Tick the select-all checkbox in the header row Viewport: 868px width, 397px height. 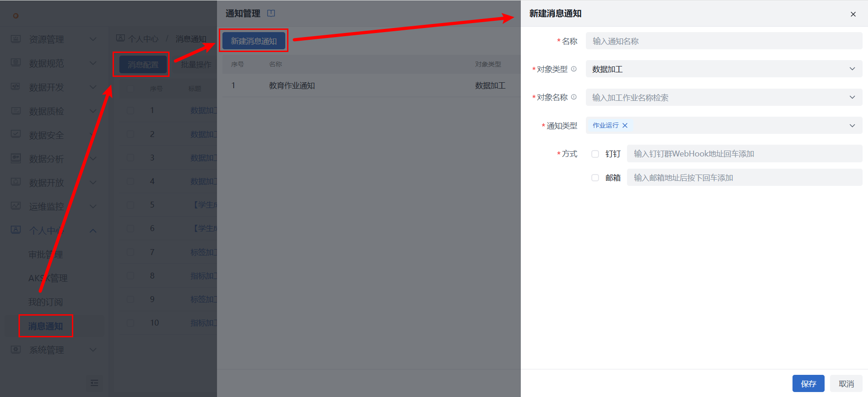point(130,89)
